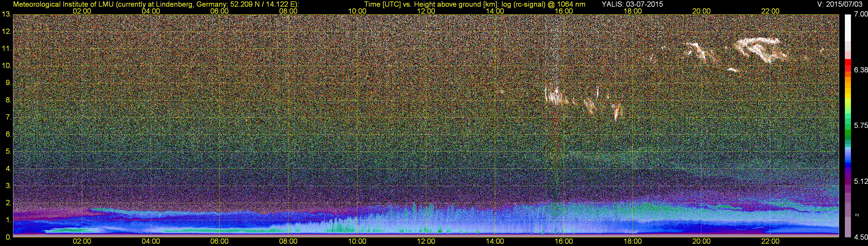The width and height of the screenshot is (868, 246).
Task: Click the 18:00 label on the top time axis
Action: pyautogui.click(x=632, y=11)
